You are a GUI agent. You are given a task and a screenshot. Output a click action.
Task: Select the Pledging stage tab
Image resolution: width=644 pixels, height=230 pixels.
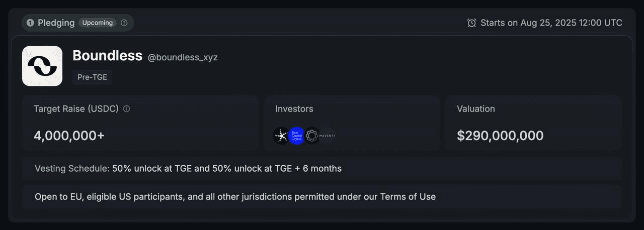coord(78,23)
